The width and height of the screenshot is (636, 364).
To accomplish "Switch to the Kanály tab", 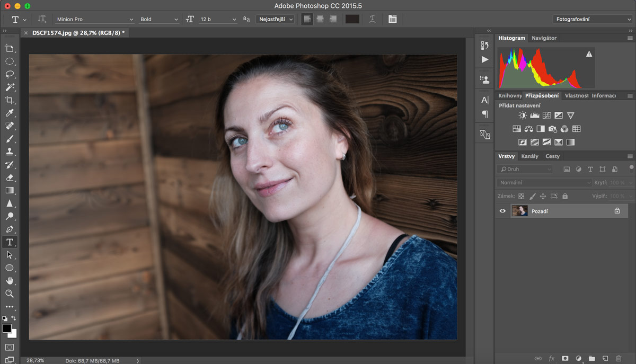I will [x=529, y=156].
